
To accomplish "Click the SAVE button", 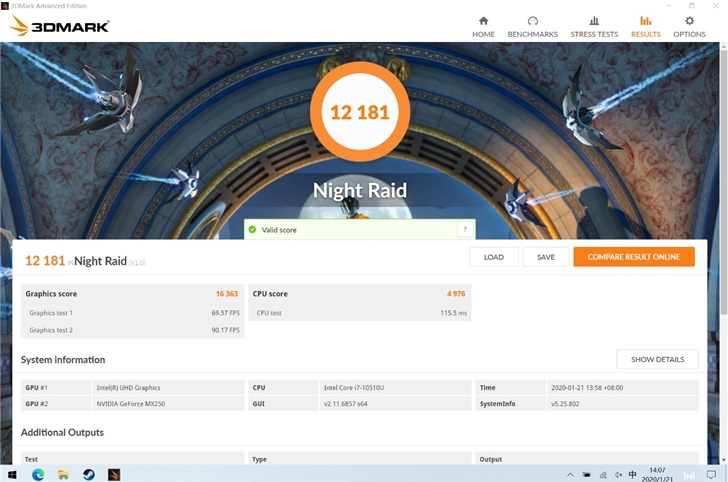I will (546, 257).
